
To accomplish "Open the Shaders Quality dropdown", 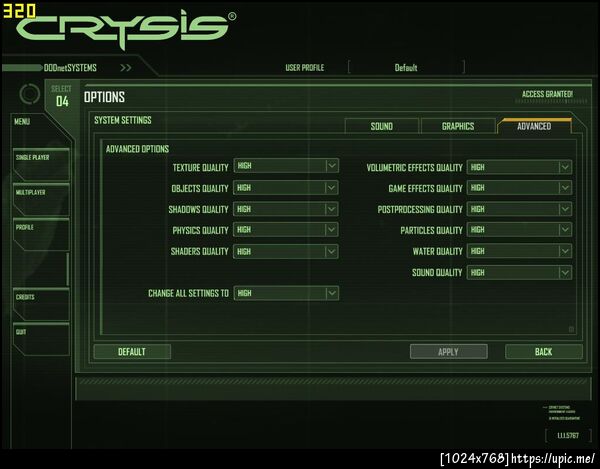I will coord(286,252).
